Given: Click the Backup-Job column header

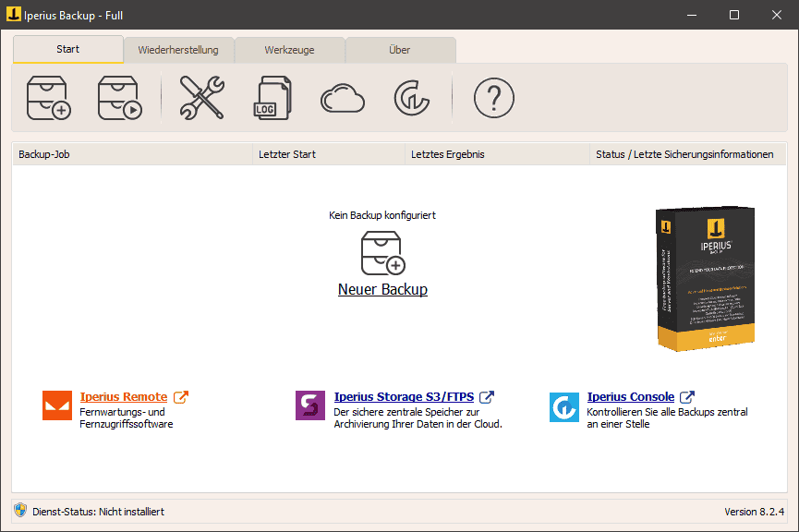Looking at the screenshot, I should click(x=44, y=154).
